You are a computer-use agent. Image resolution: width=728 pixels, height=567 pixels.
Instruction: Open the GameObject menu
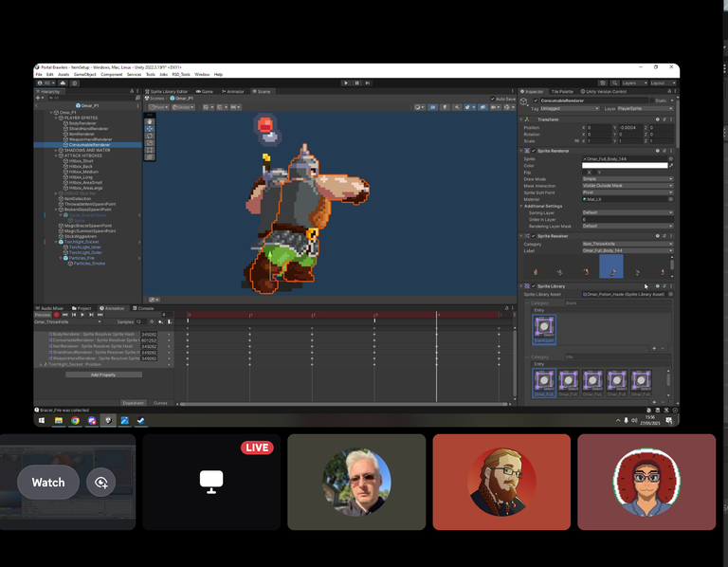click(85, 74)
